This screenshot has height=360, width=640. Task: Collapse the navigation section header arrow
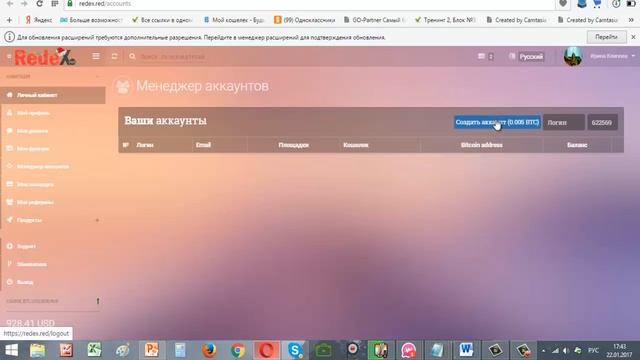click(97, 76)
